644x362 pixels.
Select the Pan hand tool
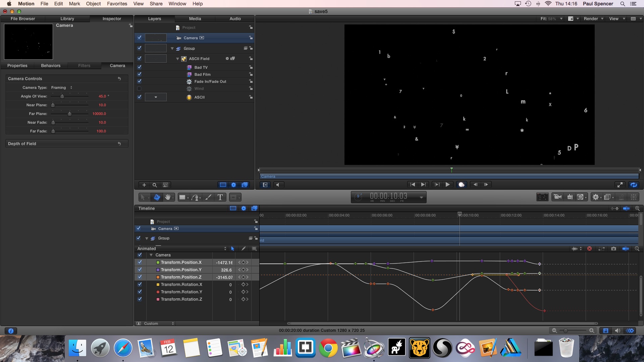point(168,197)
